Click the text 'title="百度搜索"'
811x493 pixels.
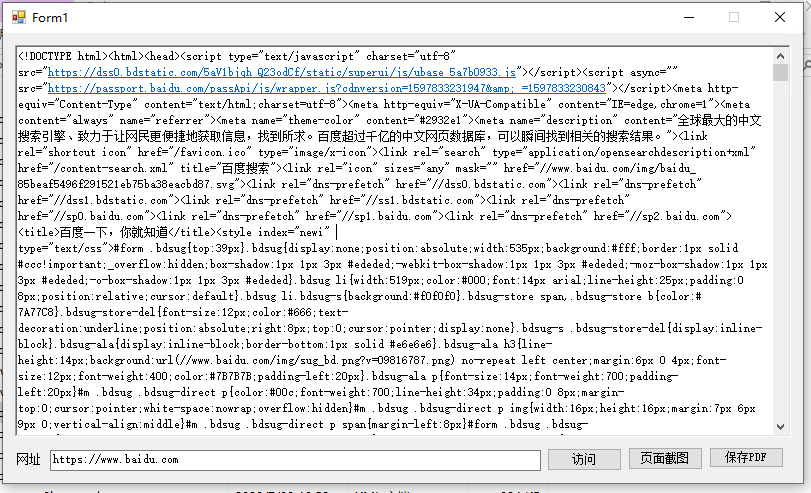[x=228, y=168]
